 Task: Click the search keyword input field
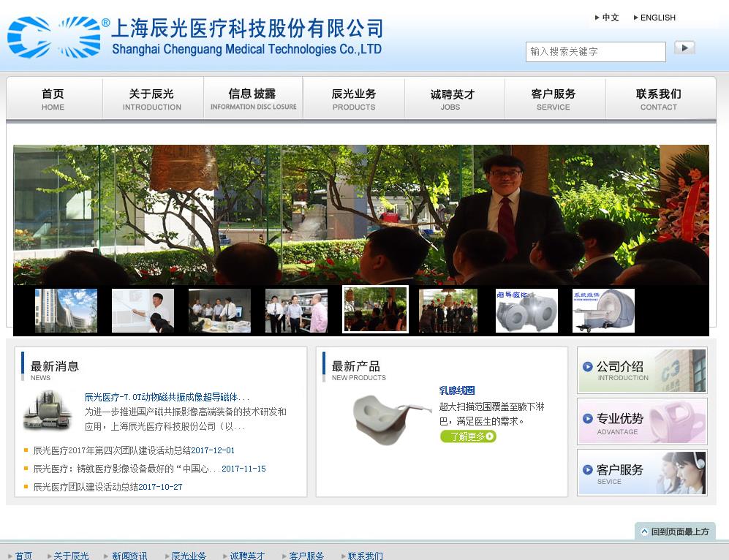(596, 52)
